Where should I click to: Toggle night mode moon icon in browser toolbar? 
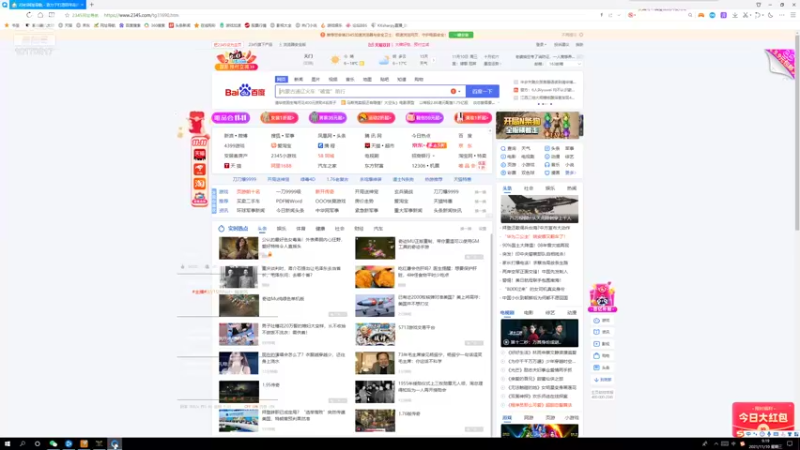pos(770,15)
